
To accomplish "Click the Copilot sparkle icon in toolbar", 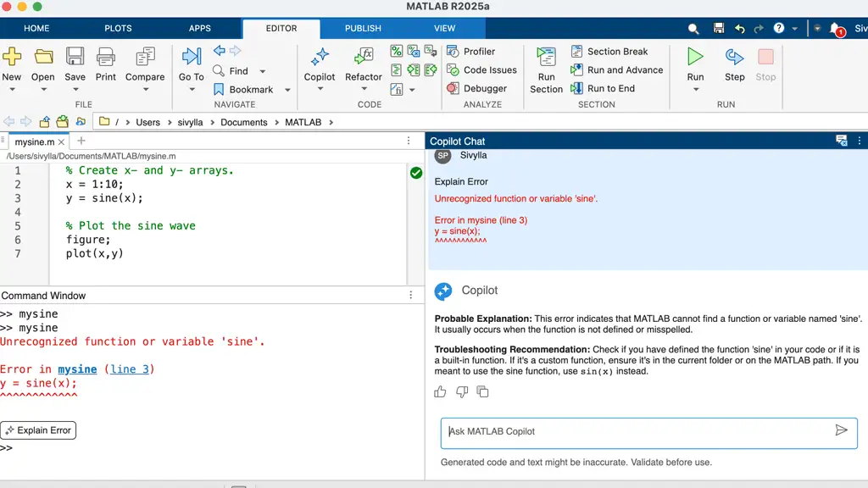I will click(320, 58).
